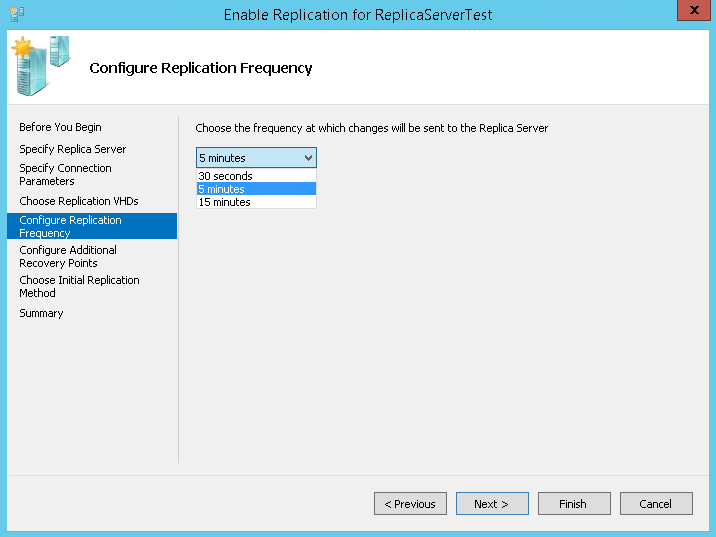The height and width of the screenshot is (537, 716).
Task: Click the 5 minutes combo box field
Action: point(256,158)
